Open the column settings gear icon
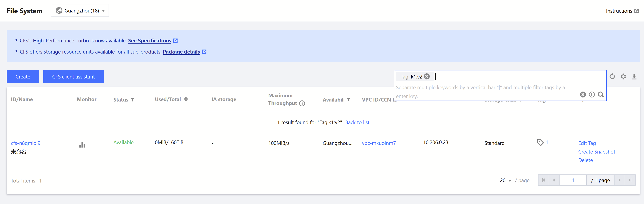This screenshot has height=204, width=644. pos(623,76)
